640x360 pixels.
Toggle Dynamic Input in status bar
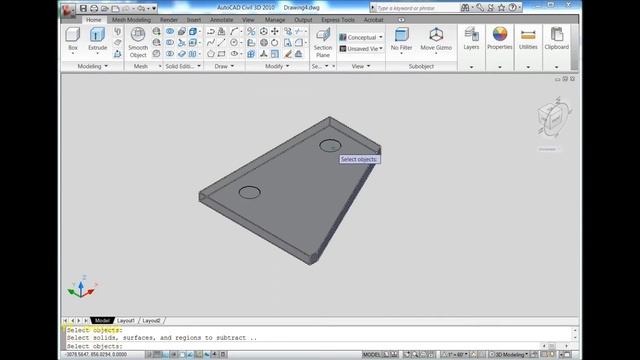point(207,355)
